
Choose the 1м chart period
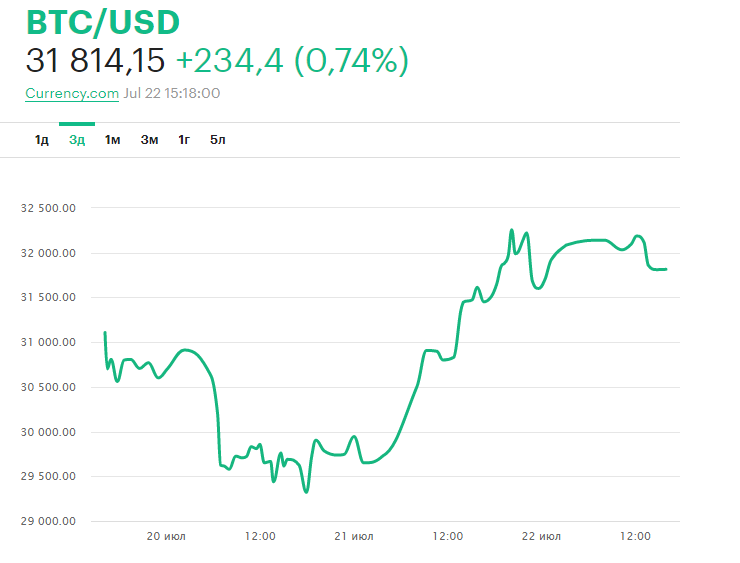(x=113, y=139)
